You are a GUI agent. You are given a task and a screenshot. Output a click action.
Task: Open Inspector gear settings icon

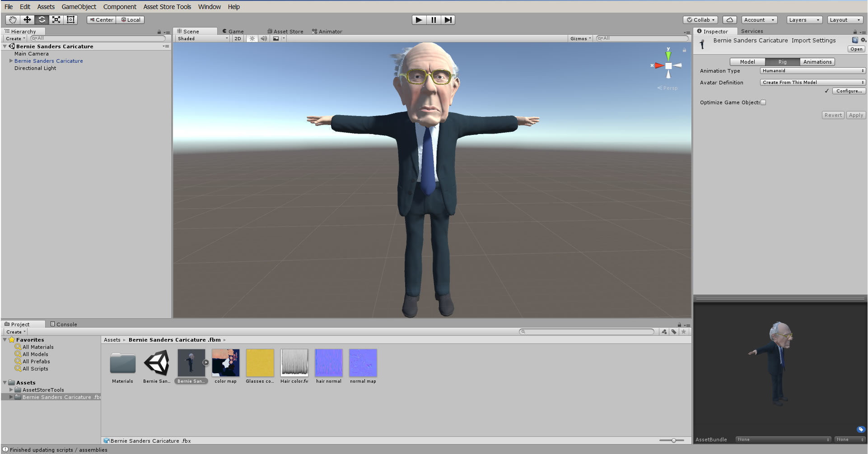point(863,40)
